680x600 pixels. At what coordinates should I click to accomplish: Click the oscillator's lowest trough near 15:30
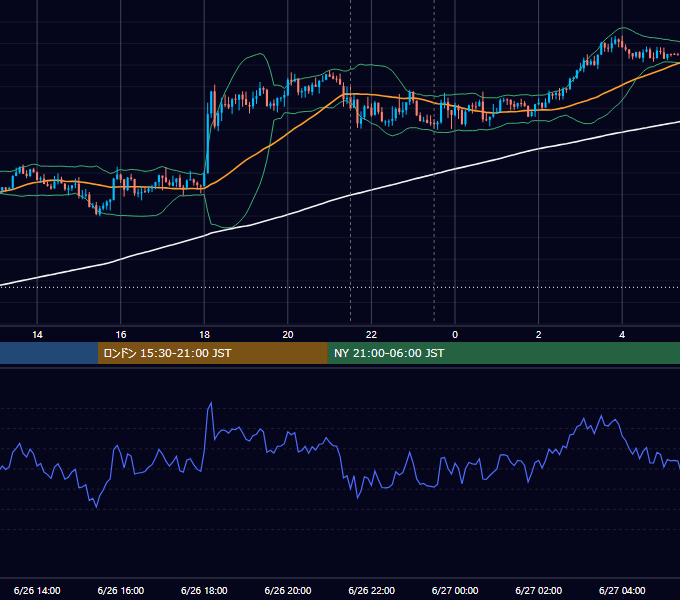[96, 506]
